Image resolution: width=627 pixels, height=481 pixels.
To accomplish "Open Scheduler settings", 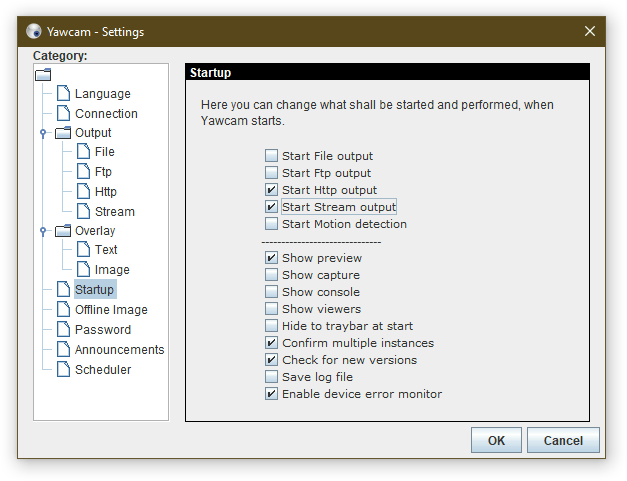I will pyautogui.click(x=103, y=370).
